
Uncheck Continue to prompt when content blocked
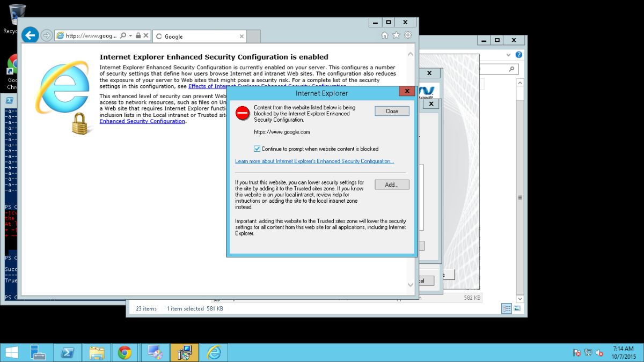tap(257, 149)
